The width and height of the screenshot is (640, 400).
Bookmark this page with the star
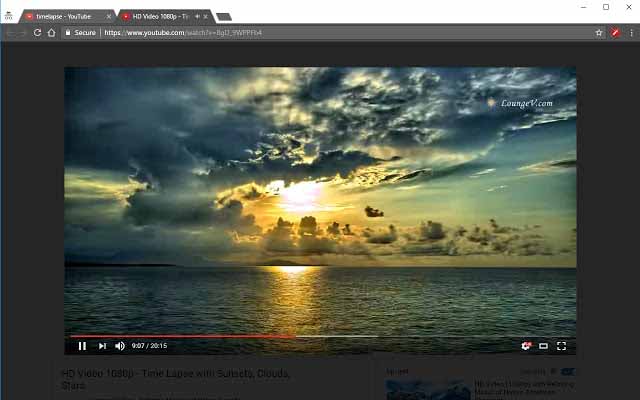599,32
